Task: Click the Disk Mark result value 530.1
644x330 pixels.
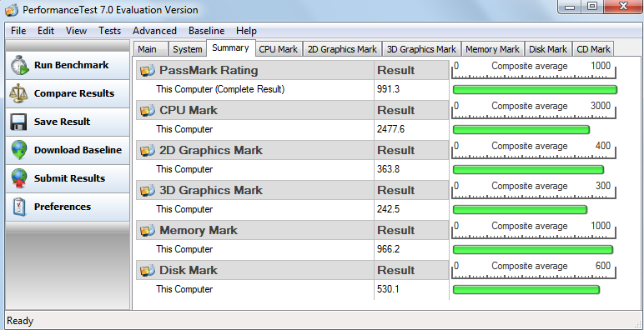Action: coord(388,289)
